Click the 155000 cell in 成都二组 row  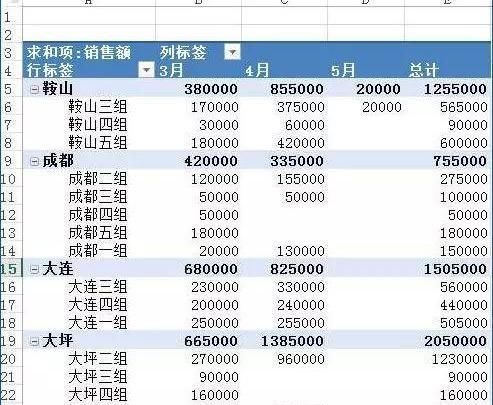pyautogui.click(x=301, y=179)
